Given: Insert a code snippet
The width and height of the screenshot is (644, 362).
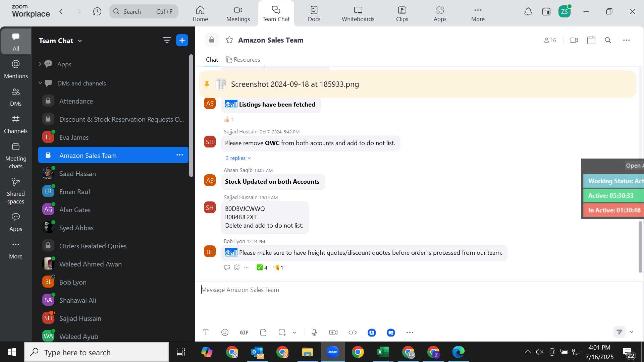Looking at the screenshot, I should (x=353, y=333).
